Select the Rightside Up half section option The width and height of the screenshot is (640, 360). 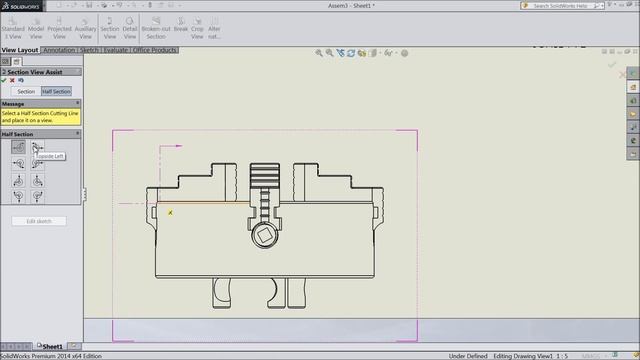point(37,196)
